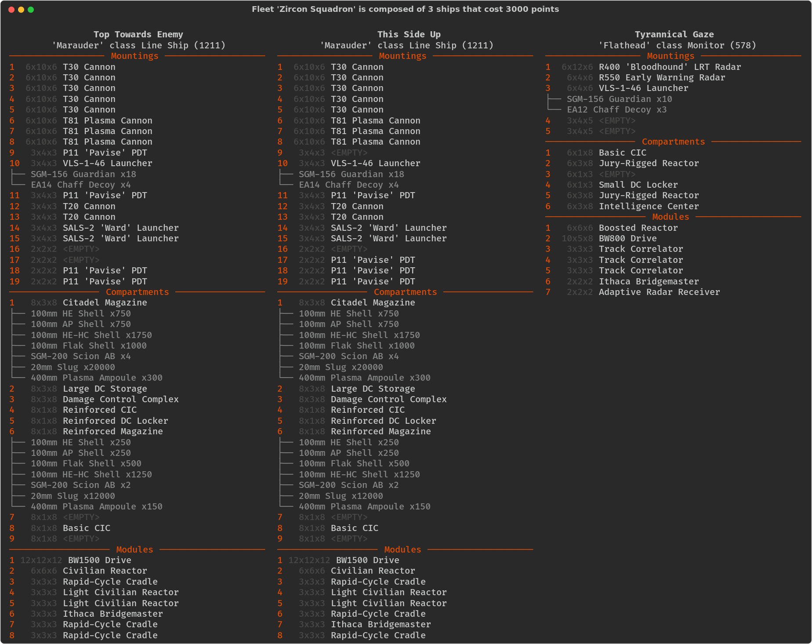Viewport: 812px width, 644px height.
Task: Click the Fleet 'Zircon Squadron' window title
Action: pos(405,9)
